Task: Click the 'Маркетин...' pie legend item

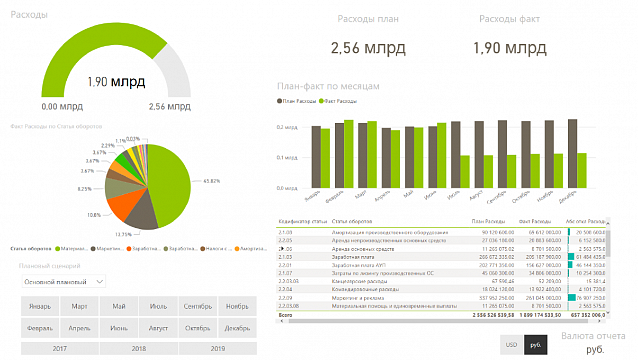Action: coord(107,249)
